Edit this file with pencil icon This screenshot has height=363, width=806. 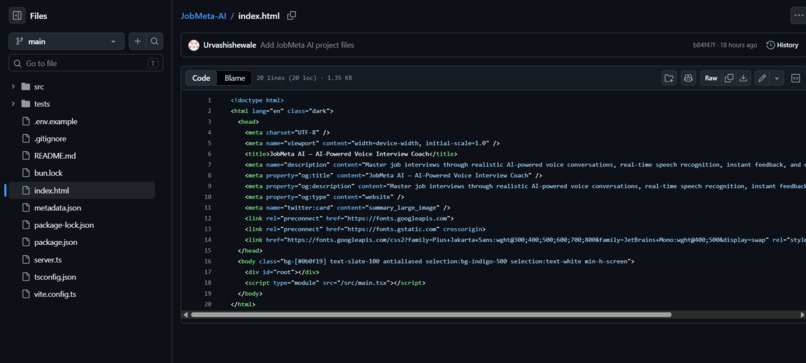pyautogui.click(x=762, y=78)
